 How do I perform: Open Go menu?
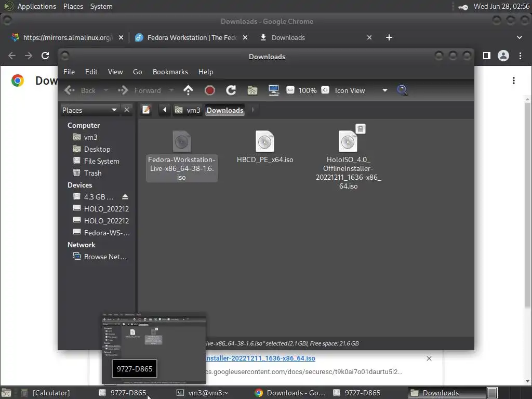(137, 72)
